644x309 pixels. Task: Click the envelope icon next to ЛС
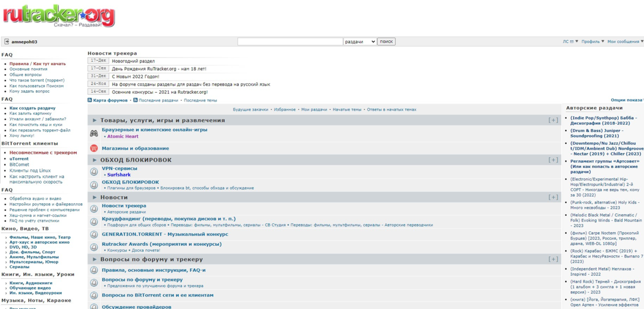point(572,42)
